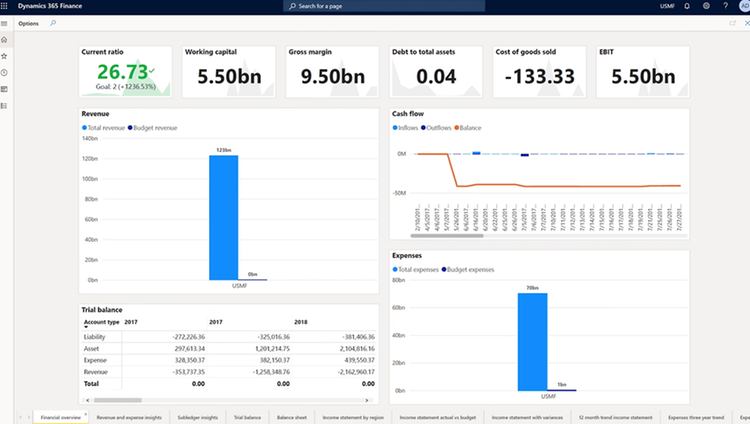Click the Cash flow horizontal scrollbar

click(447, 235)
